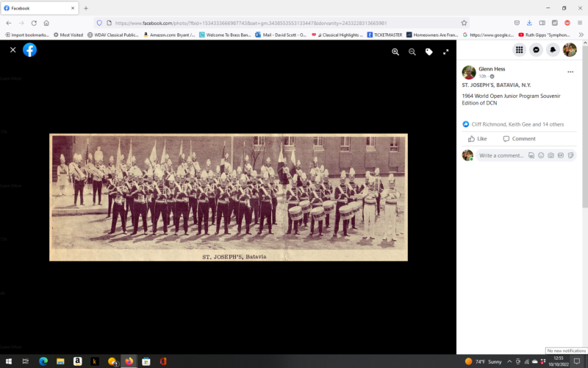The width and height of the screenshot is (588, 368).
Task: Click the blue like reaction icon
Action: click(466, 124)
